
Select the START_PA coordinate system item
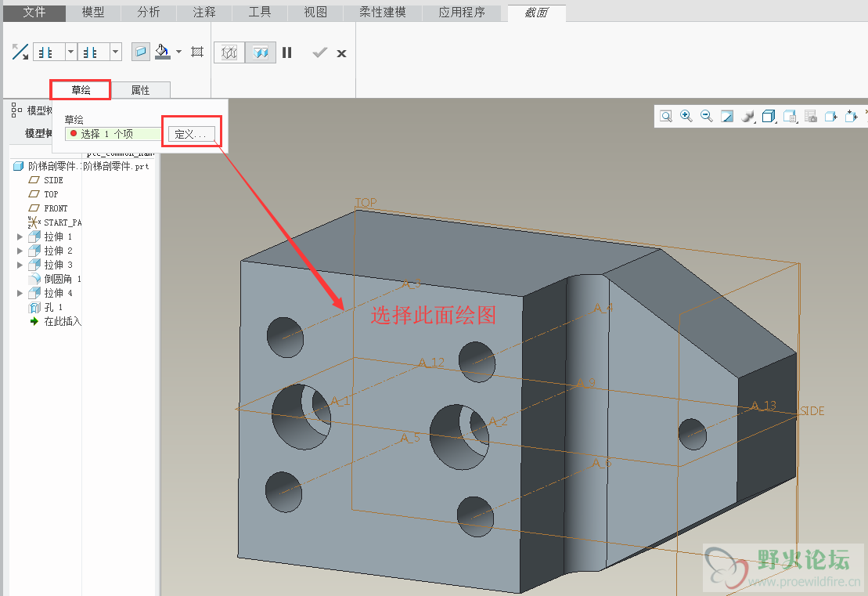point(55,222)
